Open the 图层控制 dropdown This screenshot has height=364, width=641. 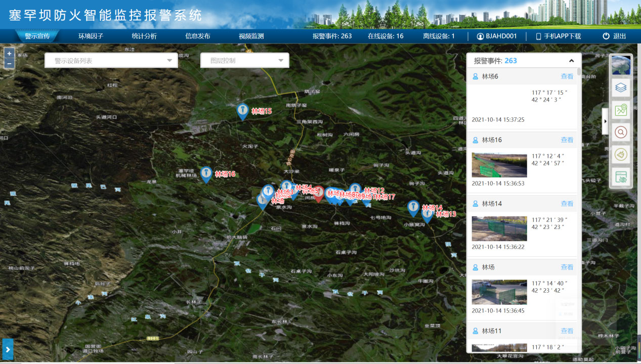tap(245, 61)
